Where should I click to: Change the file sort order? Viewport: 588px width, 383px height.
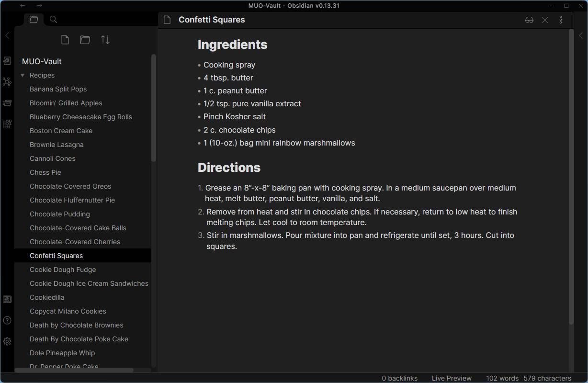pos(105,40)
